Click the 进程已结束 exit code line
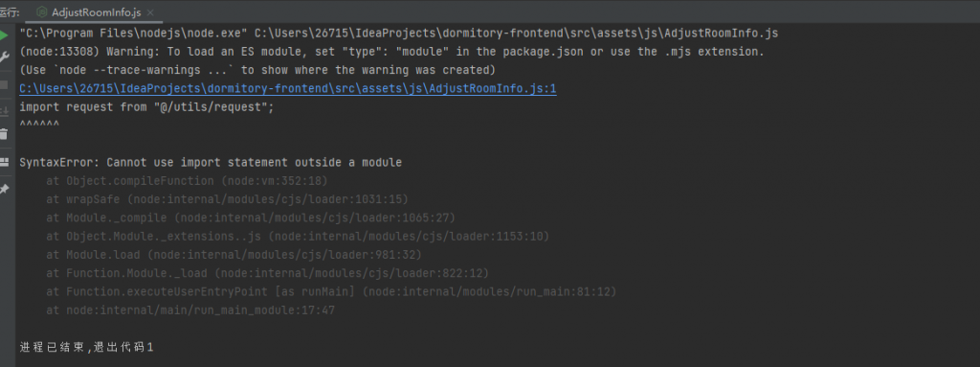This screenshot has width=980, height=367. (86, 347)
